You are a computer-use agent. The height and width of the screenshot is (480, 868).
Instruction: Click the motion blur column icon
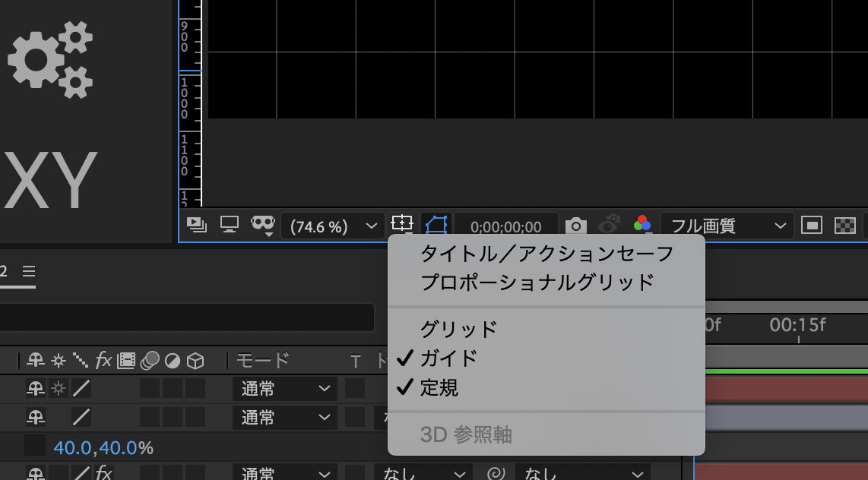(149, 362)
